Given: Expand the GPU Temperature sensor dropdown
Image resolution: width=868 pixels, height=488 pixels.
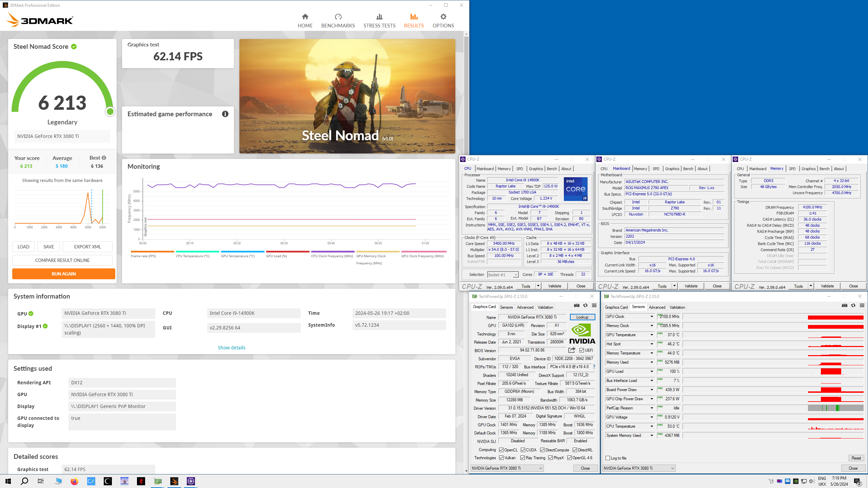Looking at the screenshot, I should tap(651, 335).
